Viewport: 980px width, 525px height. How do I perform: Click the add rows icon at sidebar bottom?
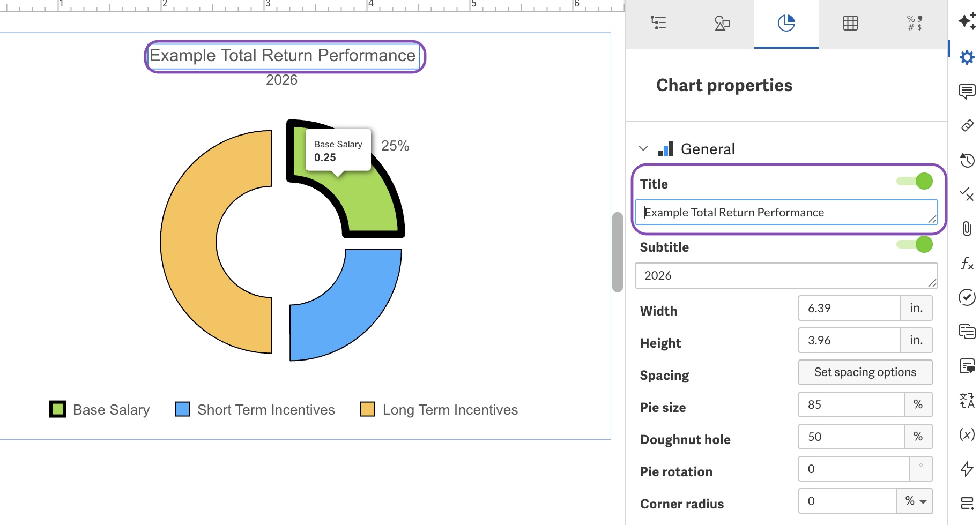pos(967,503)
